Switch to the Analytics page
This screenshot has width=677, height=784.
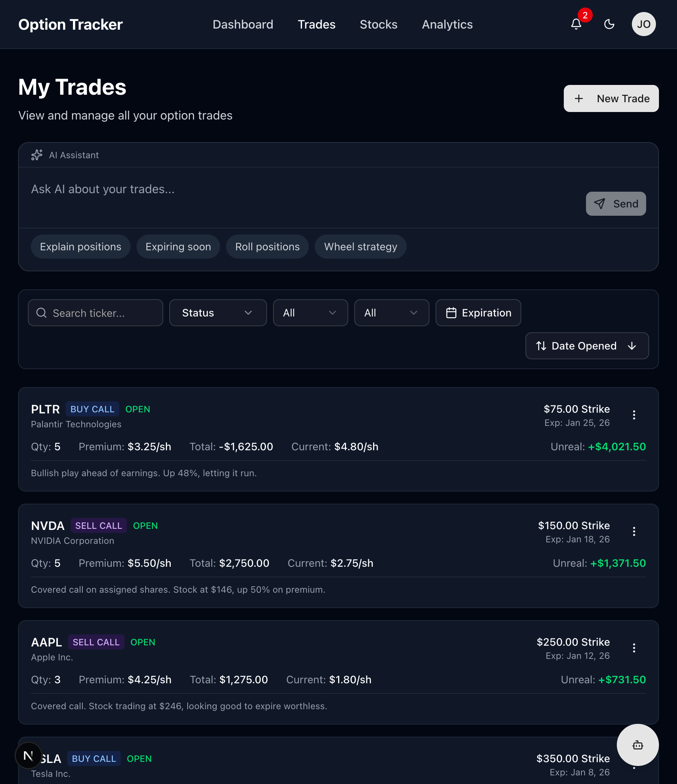[x=447, y=24]
